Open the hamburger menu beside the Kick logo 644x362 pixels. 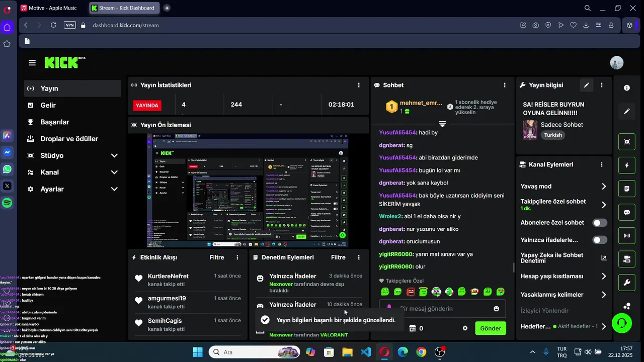(32, 63)
